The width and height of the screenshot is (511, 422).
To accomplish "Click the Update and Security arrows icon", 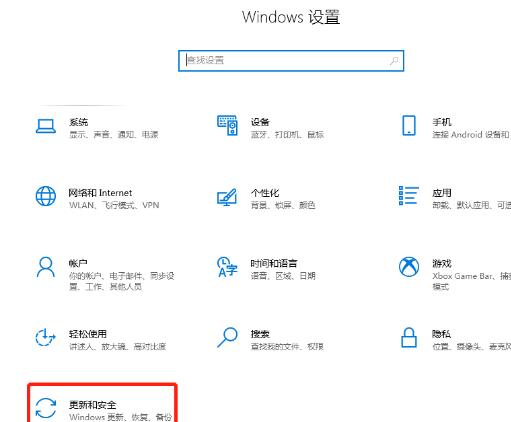I will 46,408.
